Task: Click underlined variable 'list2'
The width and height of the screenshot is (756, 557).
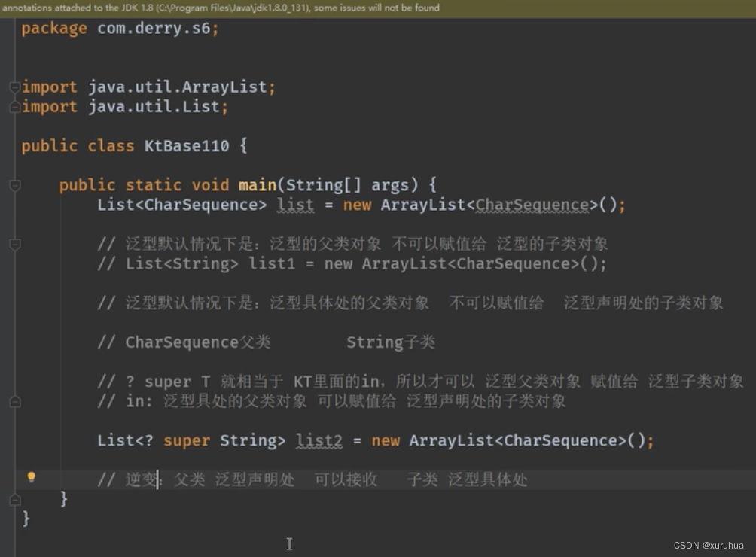Action: tap(319, 441)
